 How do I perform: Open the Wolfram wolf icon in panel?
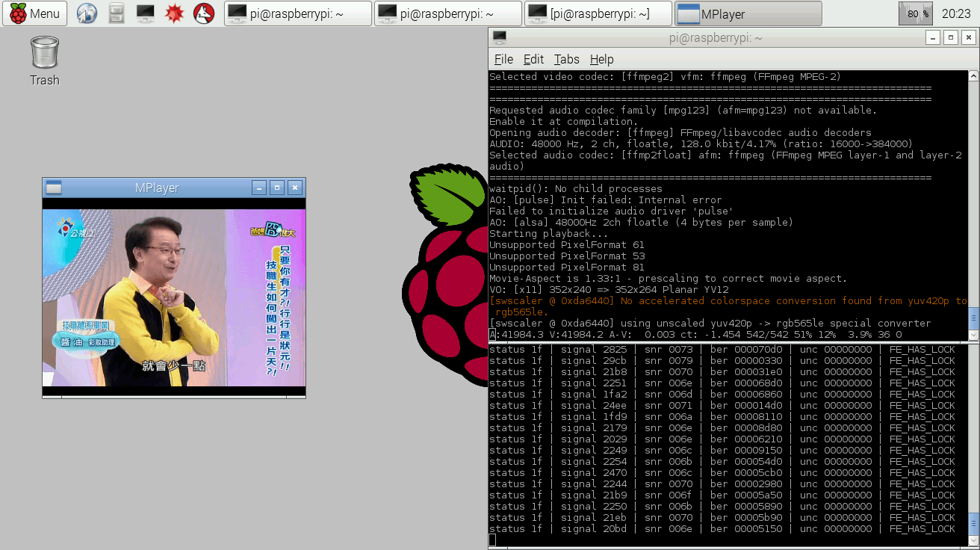coord(203,13)
